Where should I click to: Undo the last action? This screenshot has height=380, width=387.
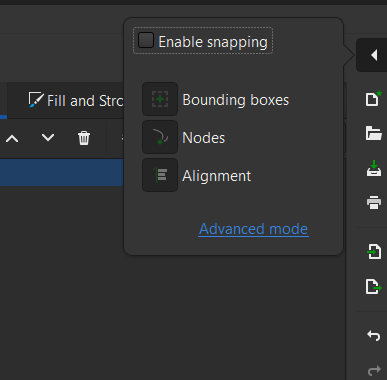(374, 335)
